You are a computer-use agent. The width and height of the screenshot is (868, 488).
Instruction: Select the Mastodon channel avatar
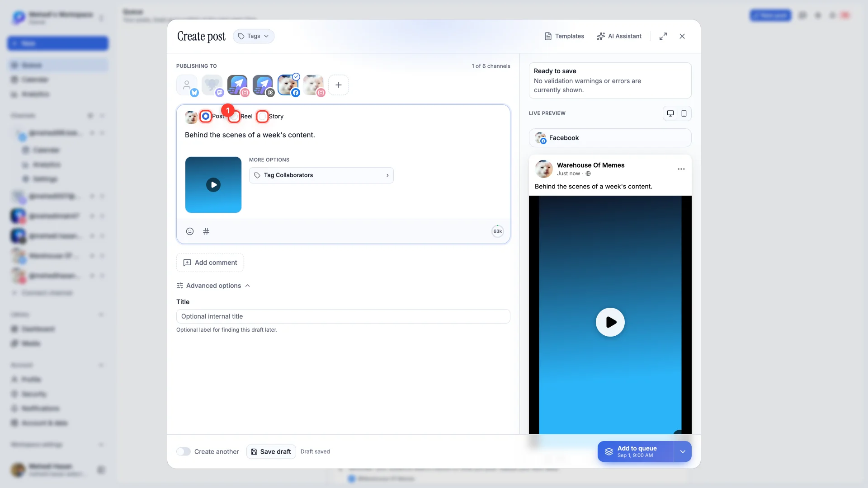tap(212, 85)
